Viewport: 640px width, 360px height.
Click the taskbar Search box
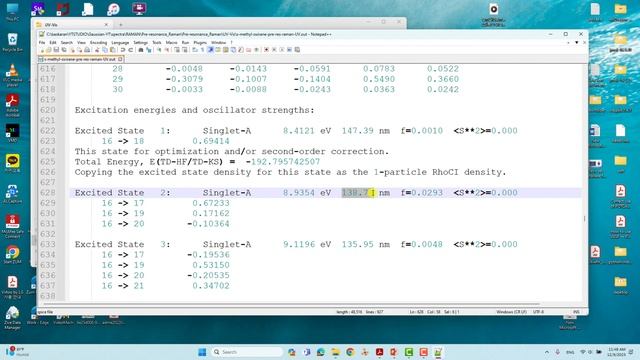pos(247,352)
